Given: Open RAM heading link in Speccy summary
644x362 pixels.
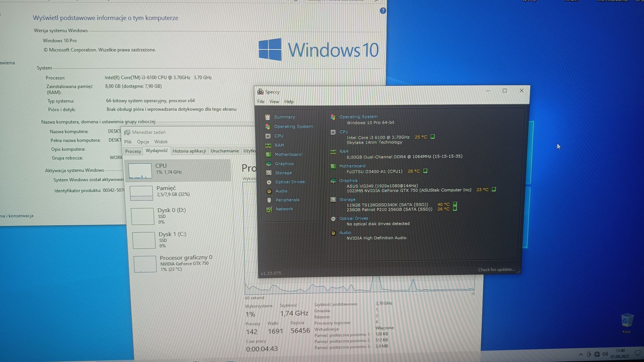Looking at the screenshot, I should coord(344,152).
